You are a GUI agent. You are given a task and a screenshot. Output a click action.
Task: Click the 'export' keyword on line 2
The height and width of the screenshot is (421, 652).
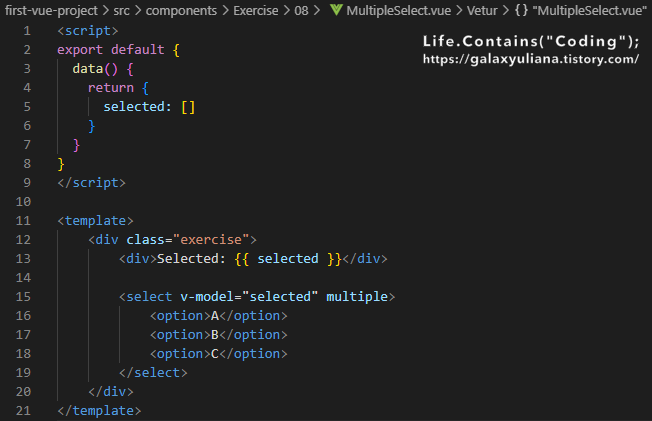click(80, 50)
